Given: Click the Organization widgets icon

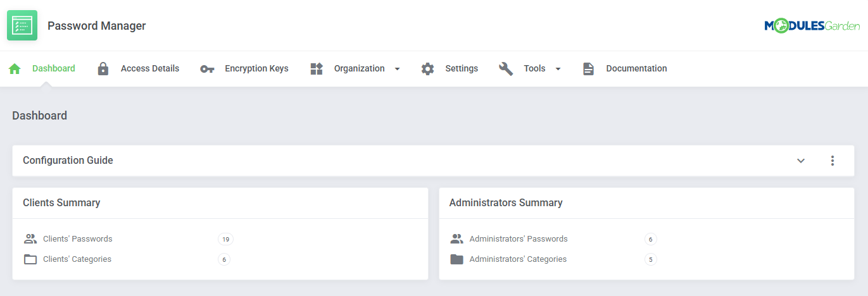Looking at the screenshot, I should pyautogui.click(x=317, y=69).
